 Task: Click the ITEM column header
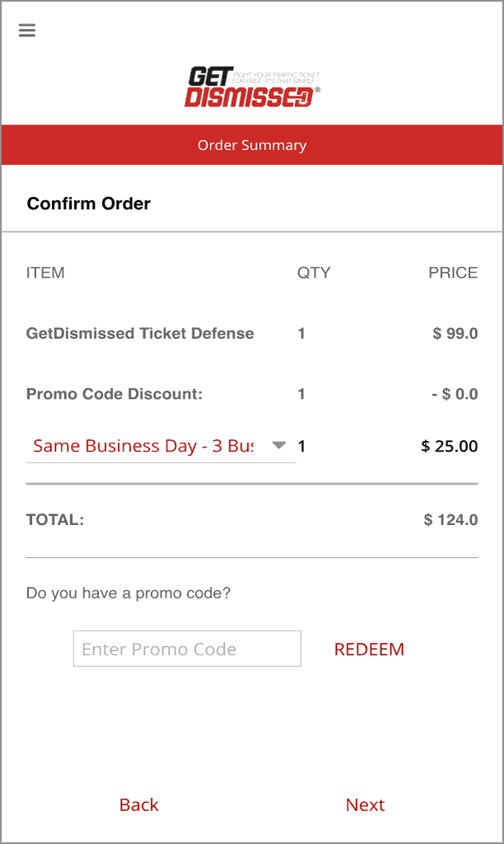[45, 273]
